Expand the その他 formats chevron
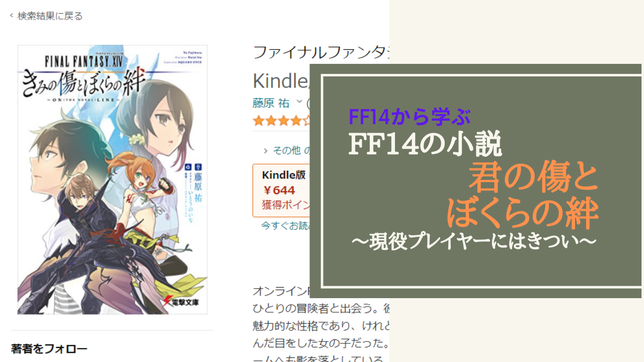The height and width of the screenshot is (362, 644). (266, 150)
